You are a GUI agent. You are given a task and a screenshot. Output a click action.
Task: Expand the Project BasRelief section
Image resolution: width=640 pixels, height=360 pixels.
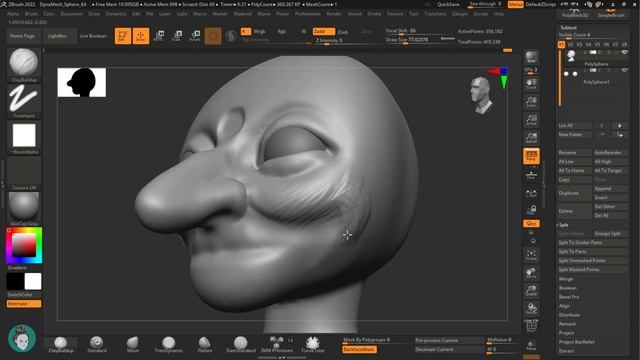coord(576,342)
